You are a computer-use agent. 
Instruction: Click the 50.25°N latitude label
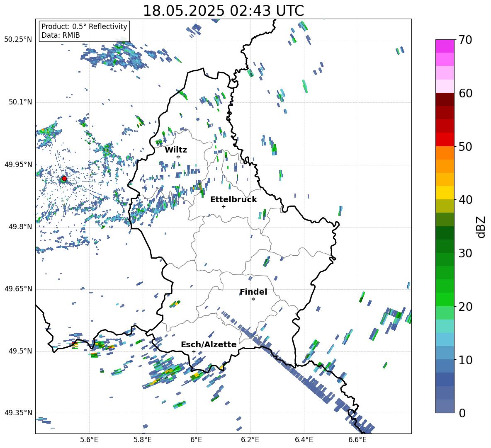click(x=18, y=40)
